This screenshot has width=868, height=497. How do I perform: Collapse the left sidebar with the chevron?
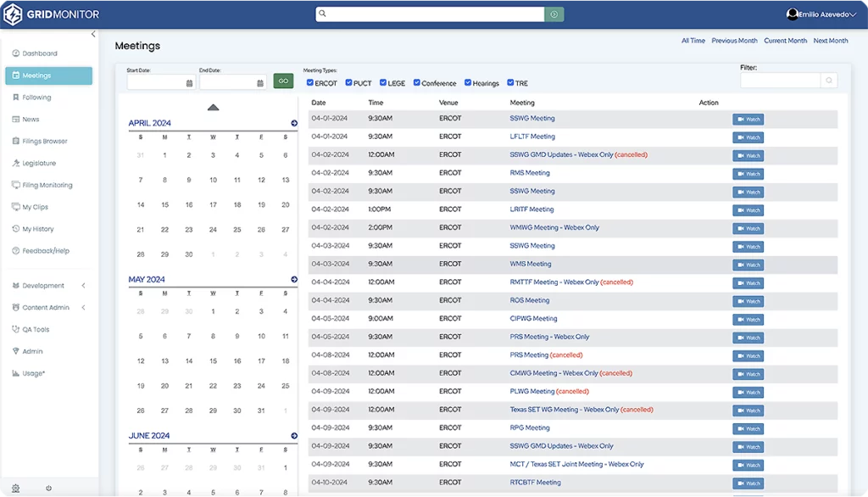(93, 35)
